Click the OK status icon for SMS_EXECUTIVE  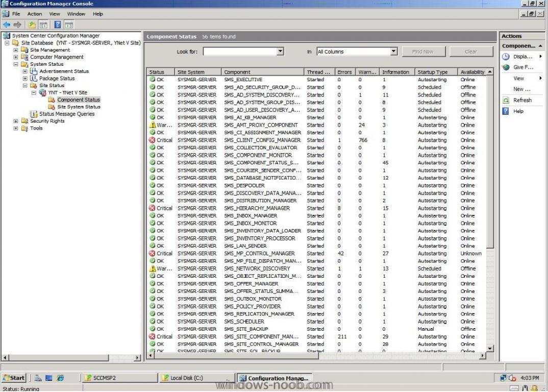(x=153, y=80)
